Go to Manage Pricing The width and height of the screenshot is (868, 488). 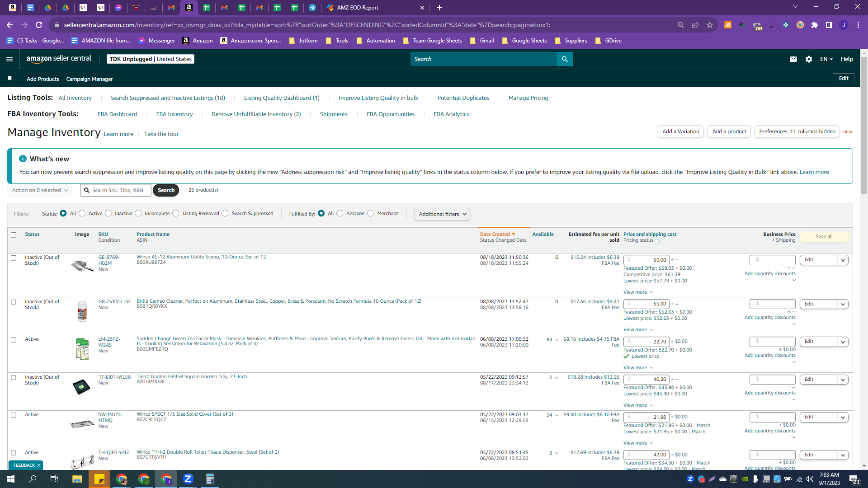coord(528,98)
